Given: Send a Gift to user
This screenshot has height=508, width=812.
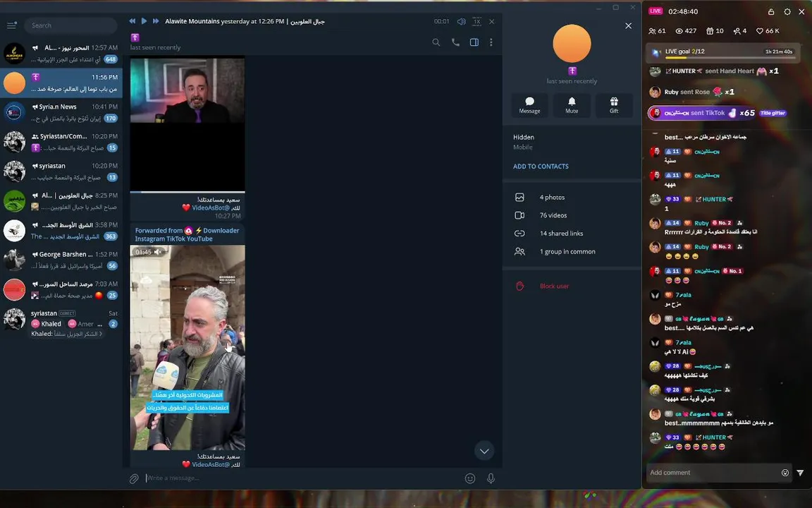Looking at the screenshot, I should pyautogui.click(x=614, y=105).
